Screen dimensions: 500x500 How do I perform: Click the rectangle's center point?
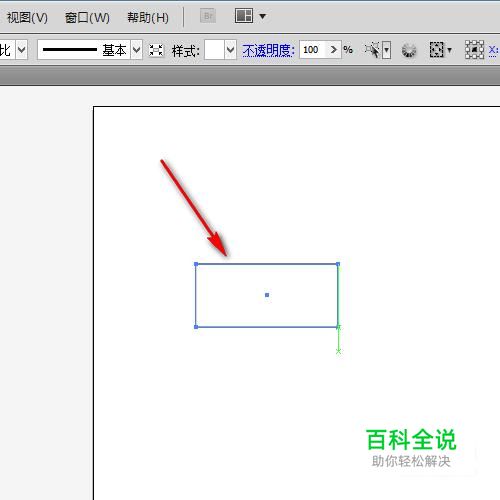[x=267, y=295]
